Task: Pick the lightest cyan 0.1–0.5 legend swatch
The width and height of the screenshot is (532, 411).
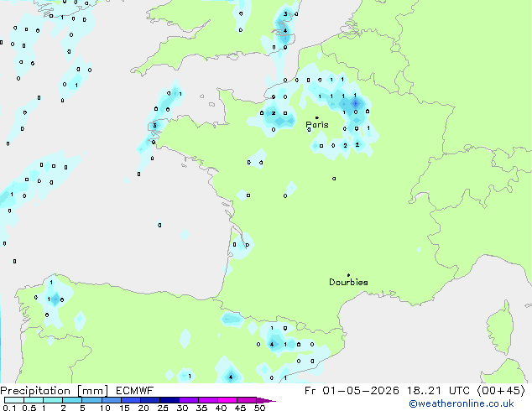Action: [x=14, y=400]
